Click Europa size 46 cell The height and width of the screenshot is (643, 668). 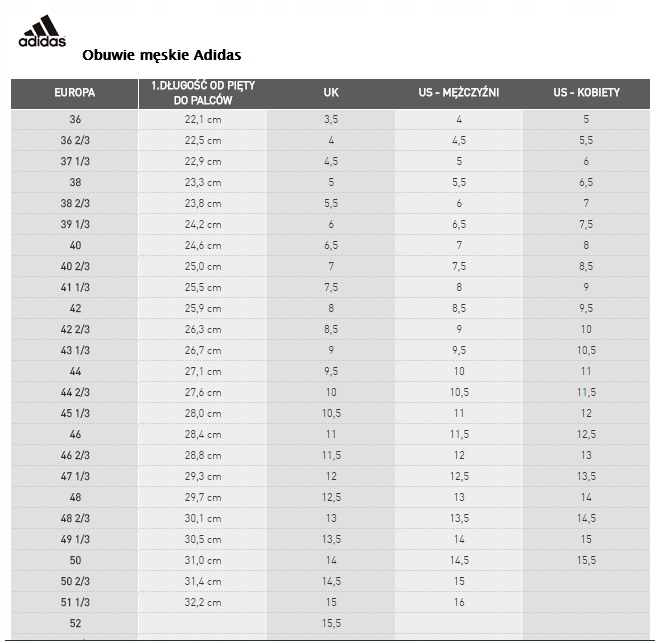pyautogui.click(x=75, y=435)
